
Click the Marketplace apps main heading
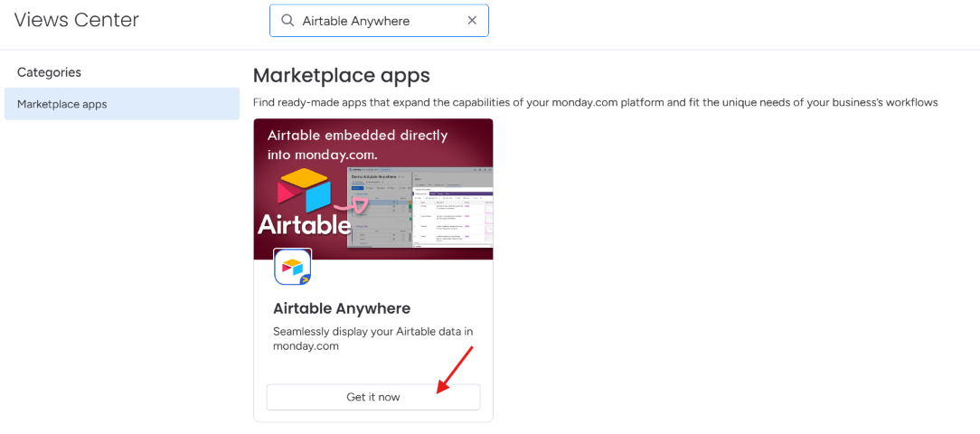point(341,76)
